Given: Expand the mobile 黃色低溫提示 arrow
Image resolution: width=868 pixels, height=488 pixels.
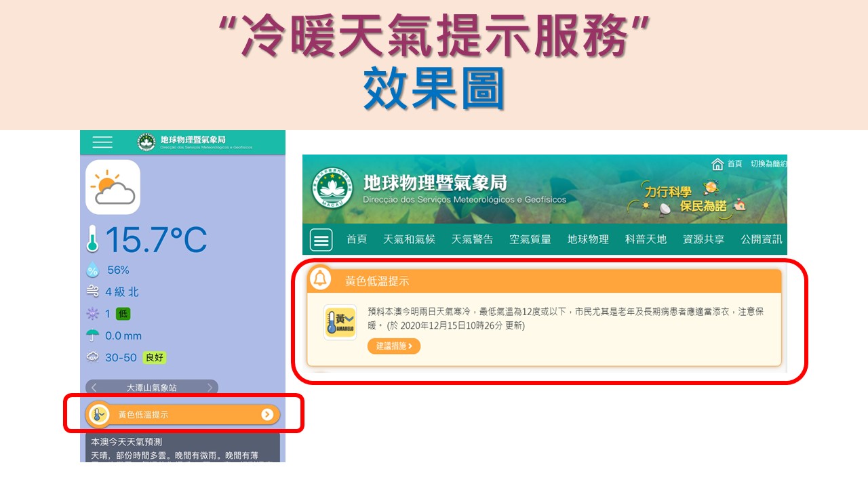Looking at the screenshot, I should 267,415.
